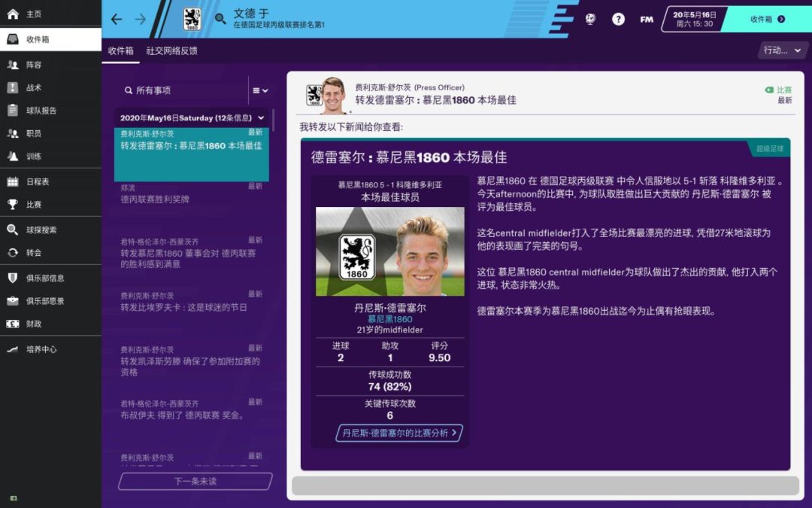Open 培养中心 development centre in sidebar
The image size is (812, 508).
point(50,349)
